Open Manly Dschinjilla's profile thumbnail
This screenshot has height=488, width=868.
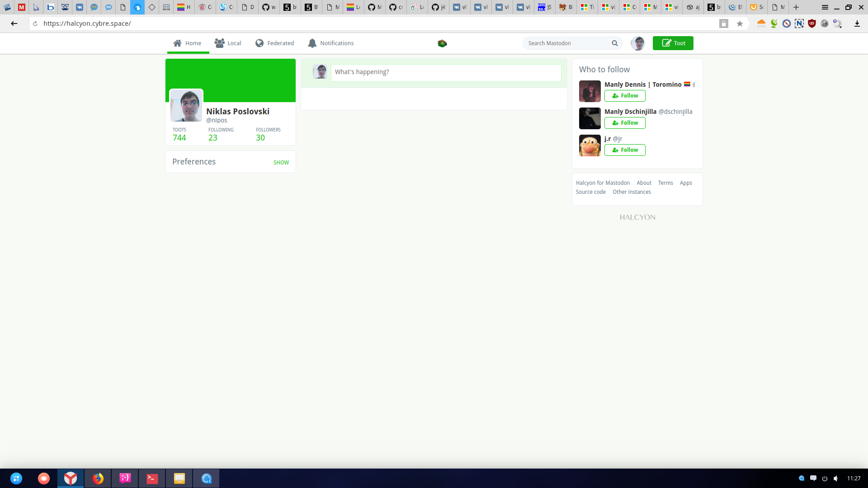pyautogui.click(x=590, y=118)
